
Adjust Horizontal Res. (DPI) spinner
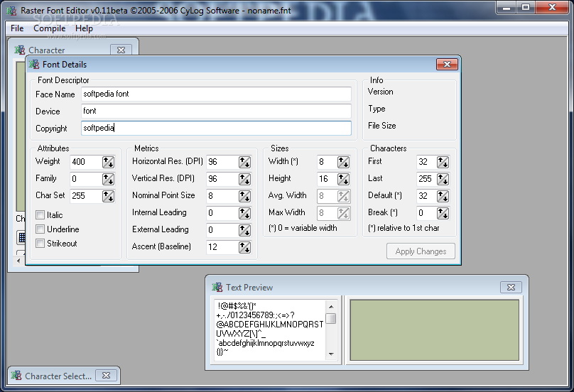tap(244, 162)
